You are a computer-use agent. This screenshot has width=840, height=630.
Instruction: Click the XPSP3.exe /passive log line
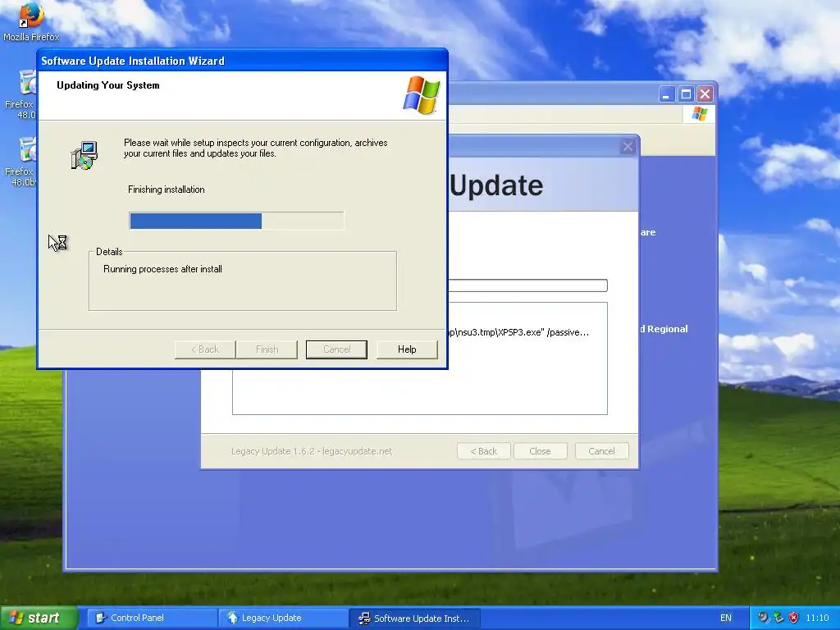[x=518, y=332]
